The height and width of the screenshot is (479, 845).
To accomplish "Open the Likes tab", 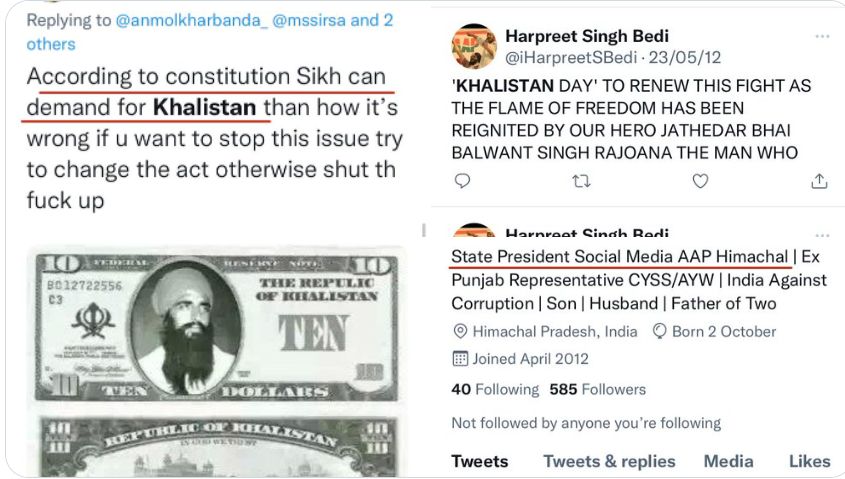I will tap(809, 461).
